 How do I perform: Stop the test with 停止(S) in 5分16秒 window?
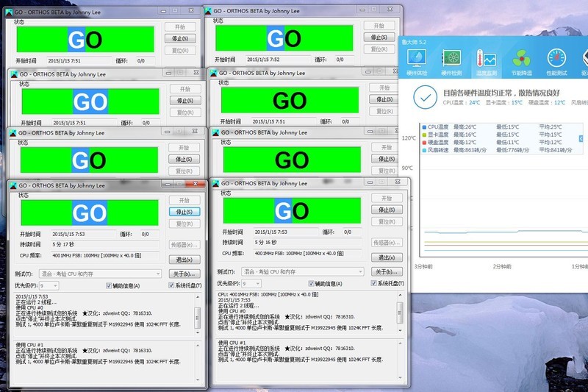click(x=387, y=210)
